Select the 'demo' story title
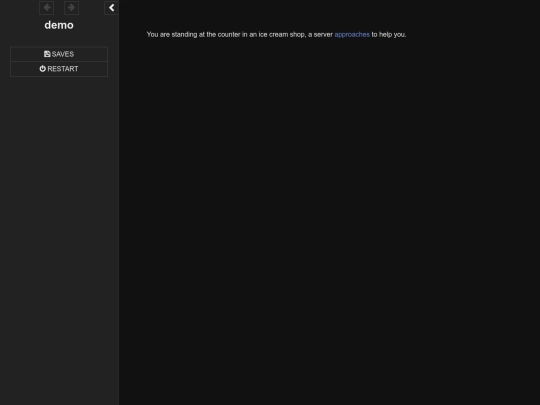The height and width of the screenshot is (405, 540). [x=59, y=25]
